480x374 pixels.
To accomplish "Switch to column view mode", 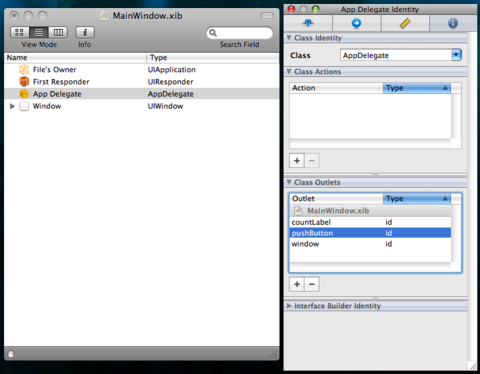I will [58, 32].
